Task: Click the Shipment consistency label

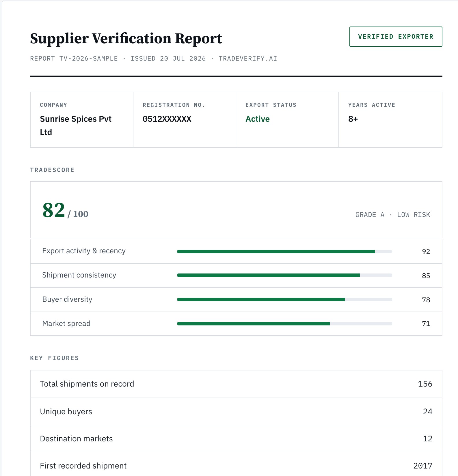Action: pos(79,275)
